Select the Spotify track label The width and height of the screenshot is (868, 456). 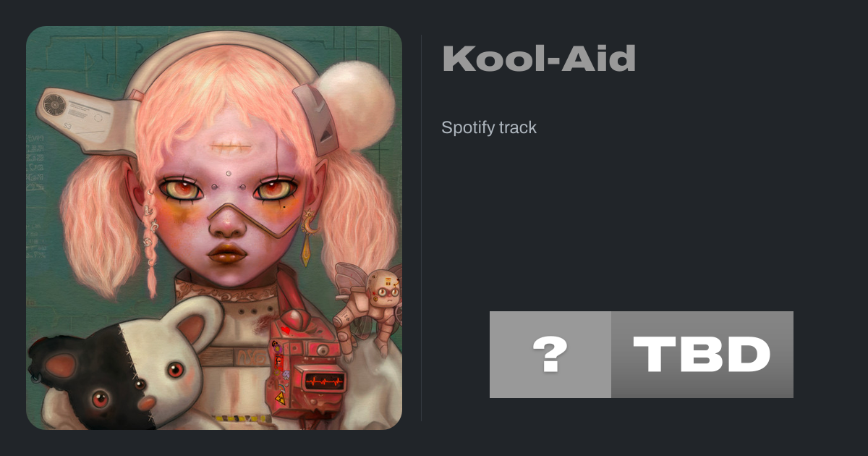[x=489, y=128]
